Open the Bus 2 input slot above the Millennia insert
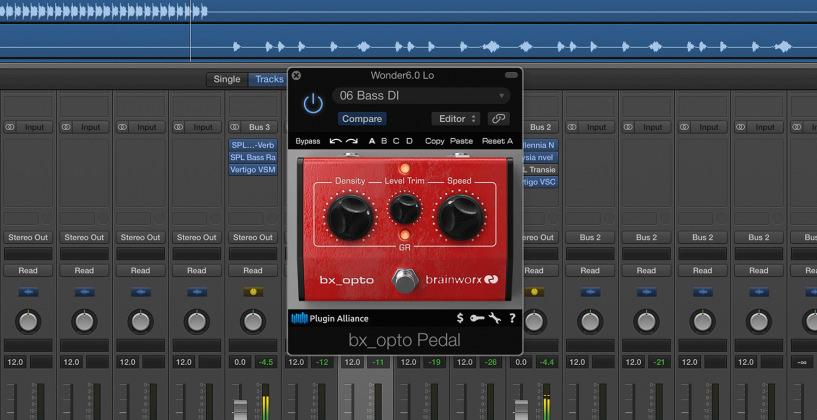Image resolution: width=817 pixels, height=420 pixels. point(540,127)
